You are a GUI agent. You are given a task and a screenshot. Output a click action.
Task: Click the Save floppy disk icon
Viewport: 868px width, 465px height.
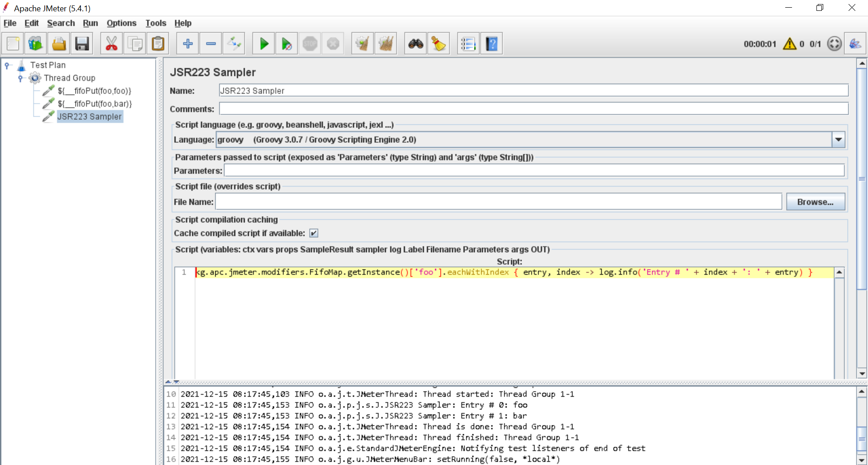(x=82, y=44)
